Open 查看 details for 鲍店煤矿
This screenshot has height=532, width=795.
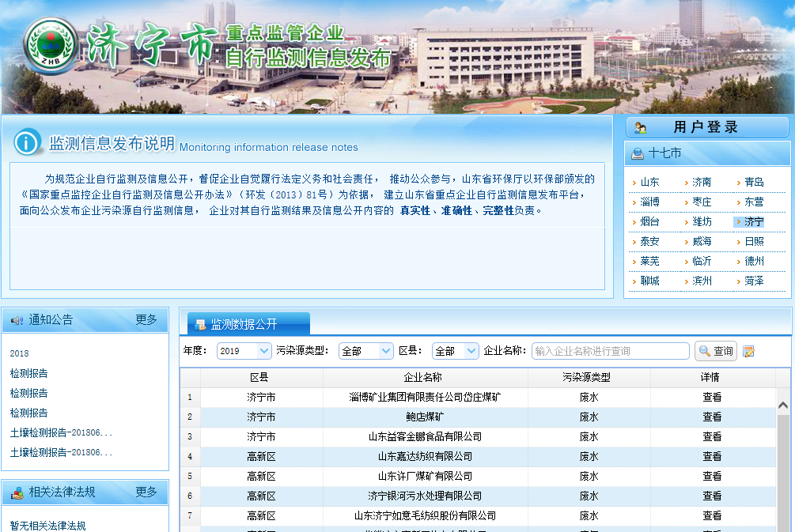pyautogui.click(x=712, y=417)
